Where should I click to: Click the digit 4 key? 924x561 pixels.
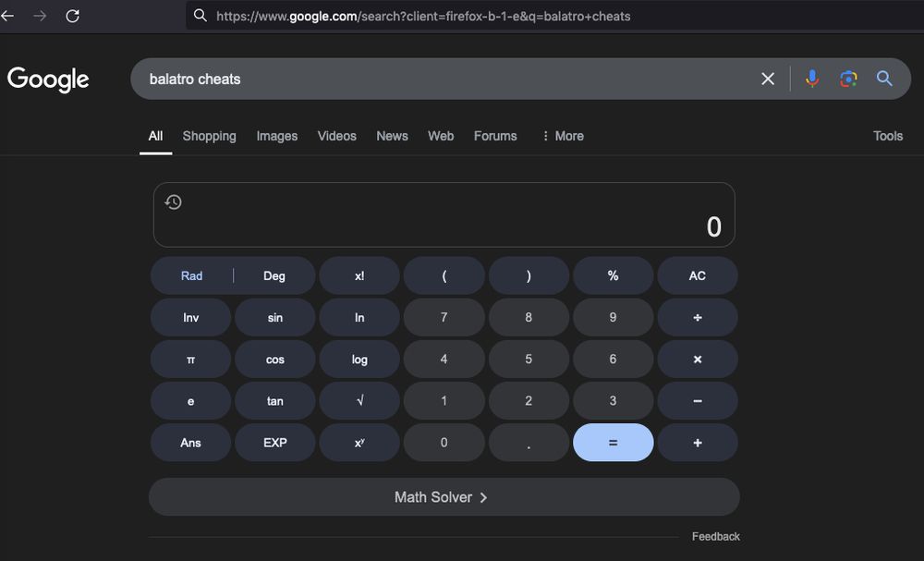pyautogui.click(x=444, y=360)
